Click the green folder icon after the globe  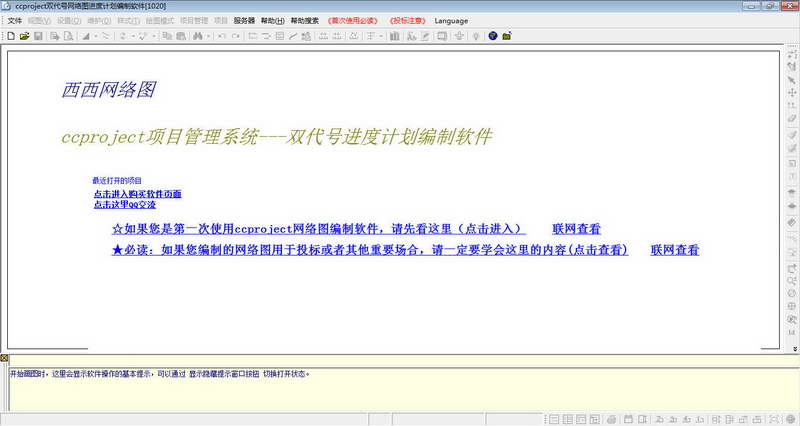point(507,36)
